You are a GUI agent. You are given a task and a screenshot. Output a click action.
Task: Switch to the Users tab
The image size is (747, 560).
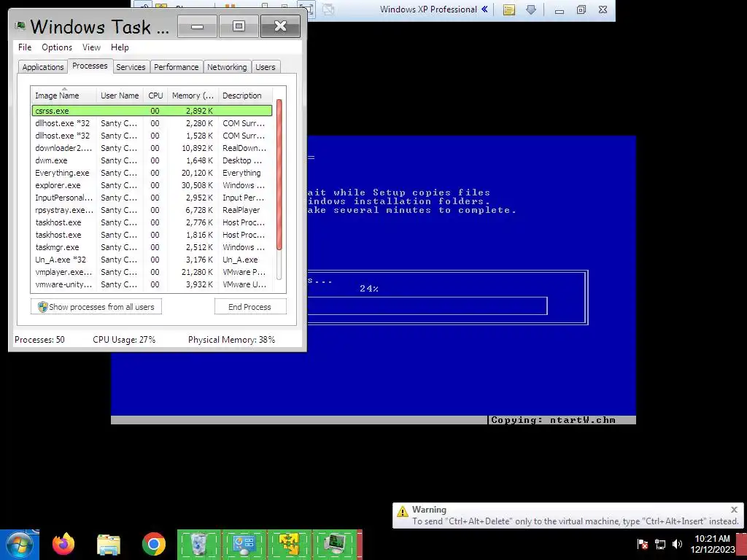[x=266, y=67]
